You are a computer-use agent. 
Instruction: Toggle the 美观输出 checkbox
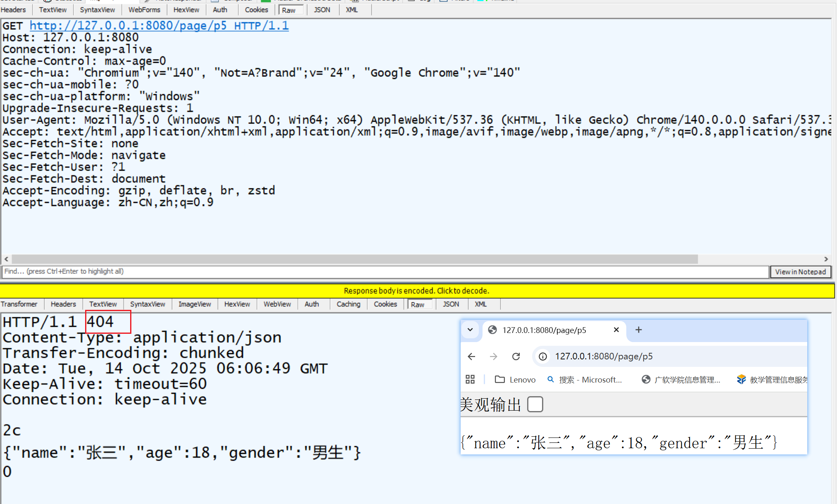pos(535,404)
